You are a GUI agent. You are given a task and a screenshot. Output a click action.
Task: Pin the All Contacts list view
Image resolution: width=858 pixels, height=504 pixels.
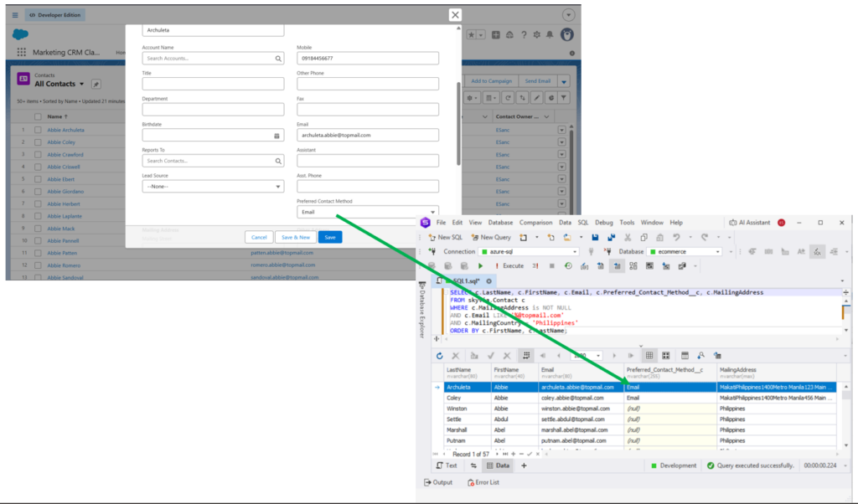[96, 85]
